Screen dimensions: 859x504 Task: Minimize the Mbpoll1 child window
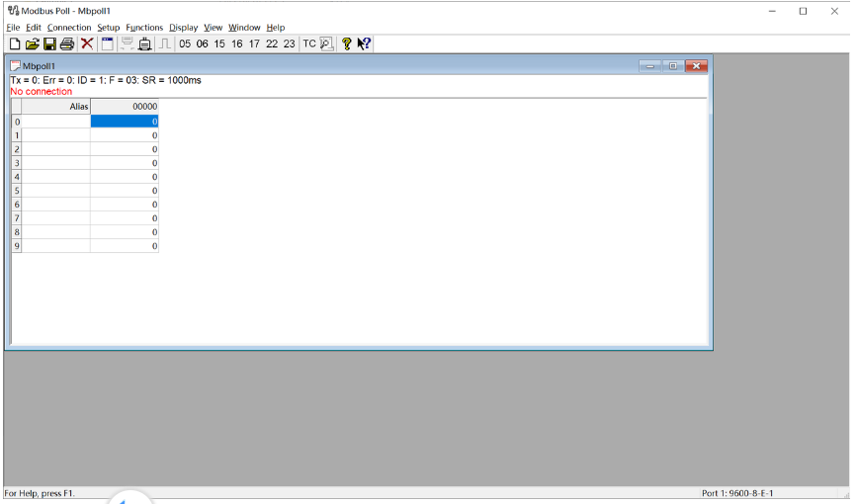click(x=650, y=66)
